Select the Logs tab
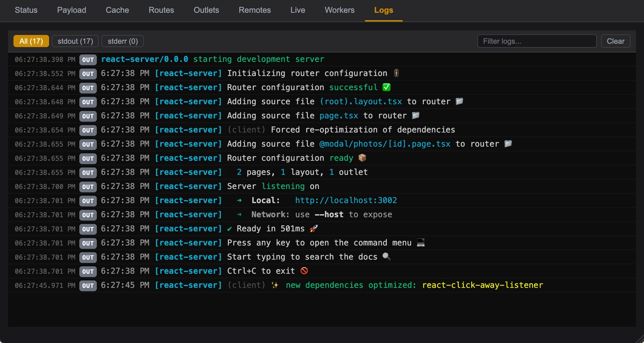Image resolution: width=644 pixels, height=343 pixels. click(x=384, y=10)
